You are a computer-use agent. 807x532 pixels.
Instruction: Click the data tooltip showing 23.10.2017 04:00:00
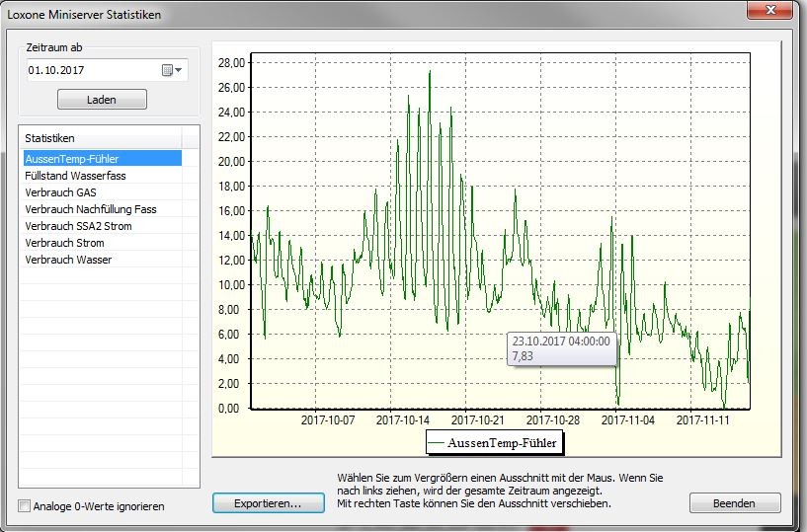[562, 348]
